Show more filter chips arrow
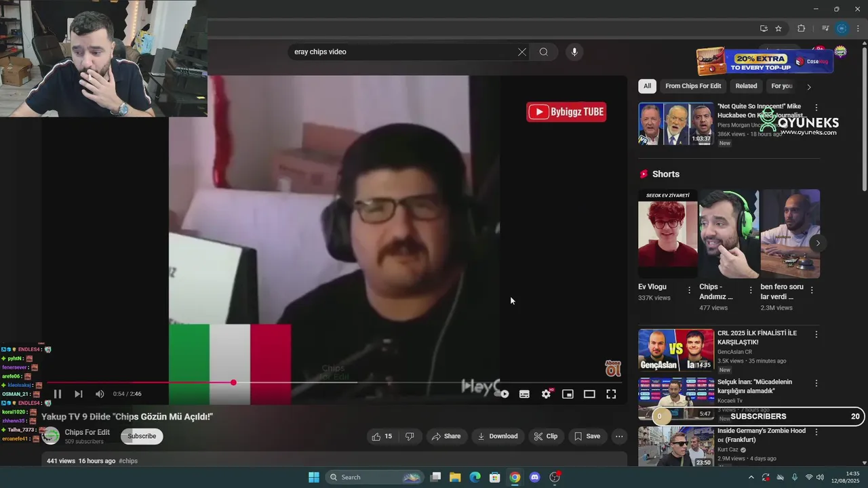Viewport: 868px width, 488px height. click(808, 87)
